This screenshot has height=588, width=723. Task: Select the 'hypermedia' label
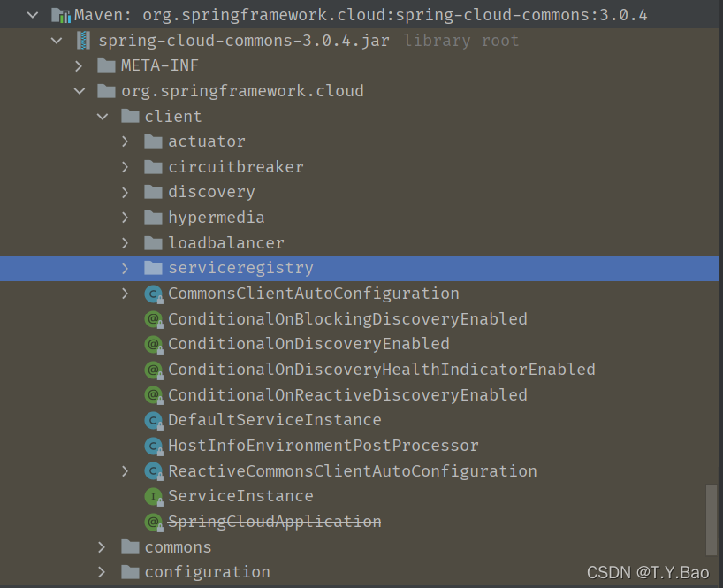tap(217, 218)
